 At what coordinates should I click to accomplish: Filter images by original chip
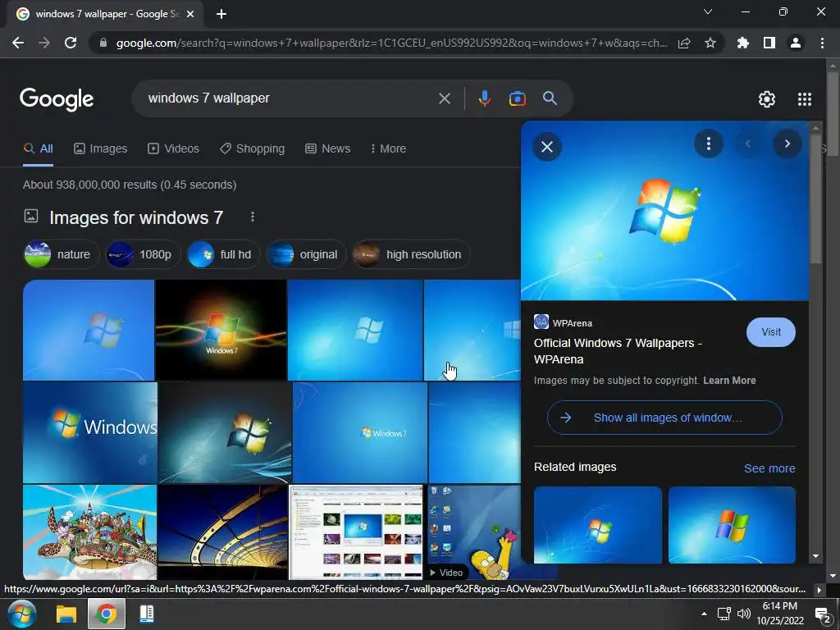(305, 254)
